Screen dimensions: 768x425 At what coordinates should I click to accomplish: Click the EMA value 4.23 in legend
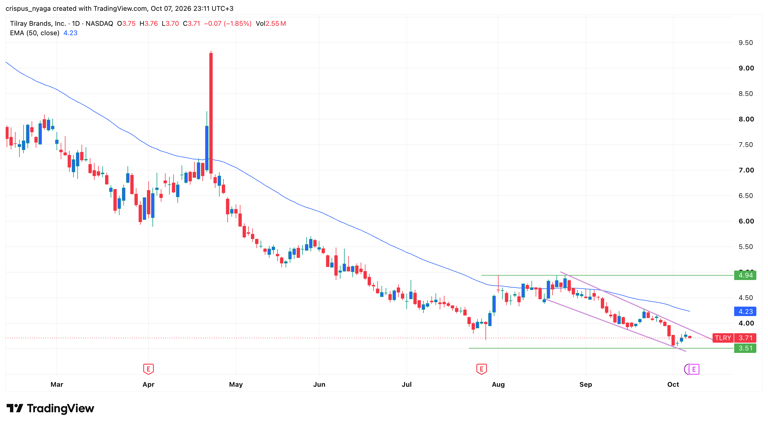pyautogui.click(x=70, y=33)
